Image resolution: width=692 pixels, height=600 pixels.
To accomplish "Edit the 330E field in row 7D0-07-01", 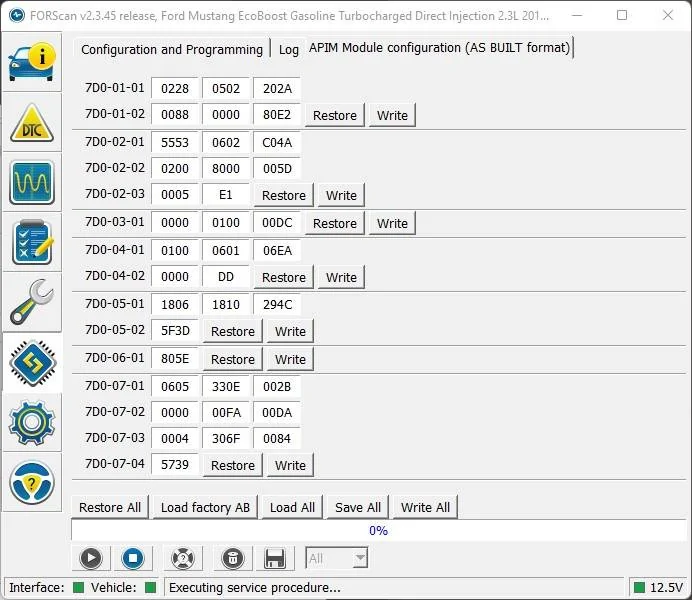I will click(x=226, y=386).
